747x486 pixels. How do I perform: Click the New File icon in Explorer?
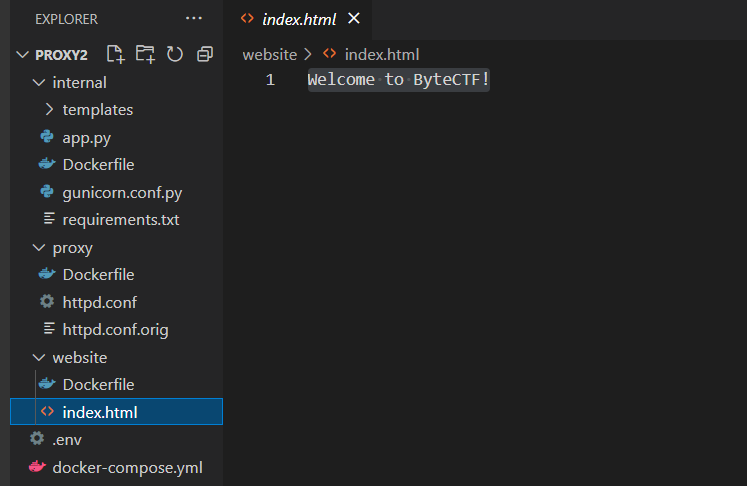coord(116,54)
